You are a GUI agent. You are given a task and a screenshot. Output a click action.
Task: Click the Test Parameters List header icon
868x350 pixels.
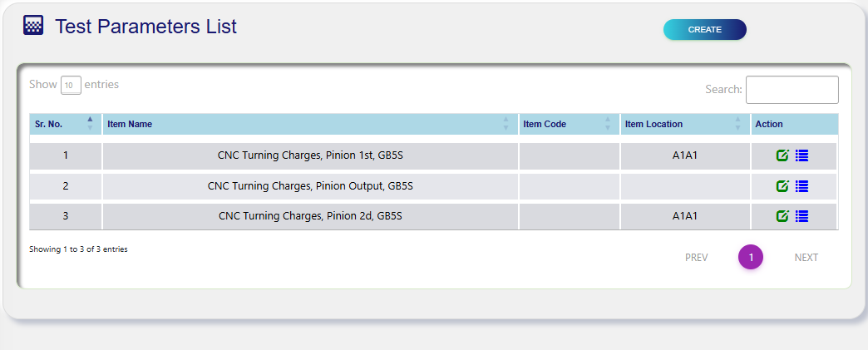pos(33,26)
